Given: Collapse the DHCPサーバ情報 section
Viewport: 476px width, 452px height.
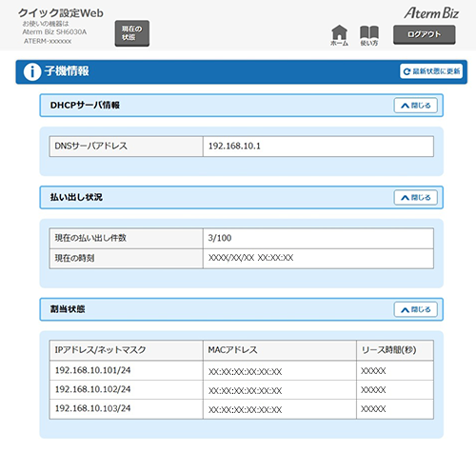Looking at the screenshot, I should click(x=416, y=106).
